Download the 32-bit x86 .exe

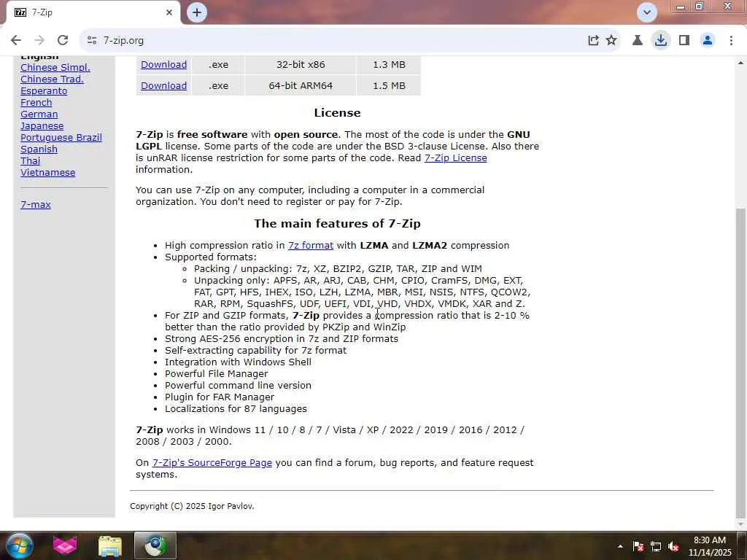pyautogui.click(x=163, y=64)
